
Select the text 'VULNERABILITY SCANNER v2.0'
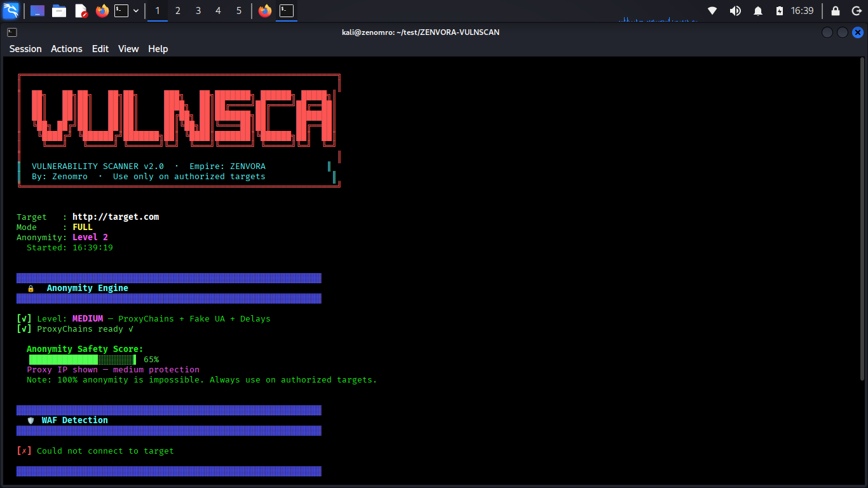98,166
